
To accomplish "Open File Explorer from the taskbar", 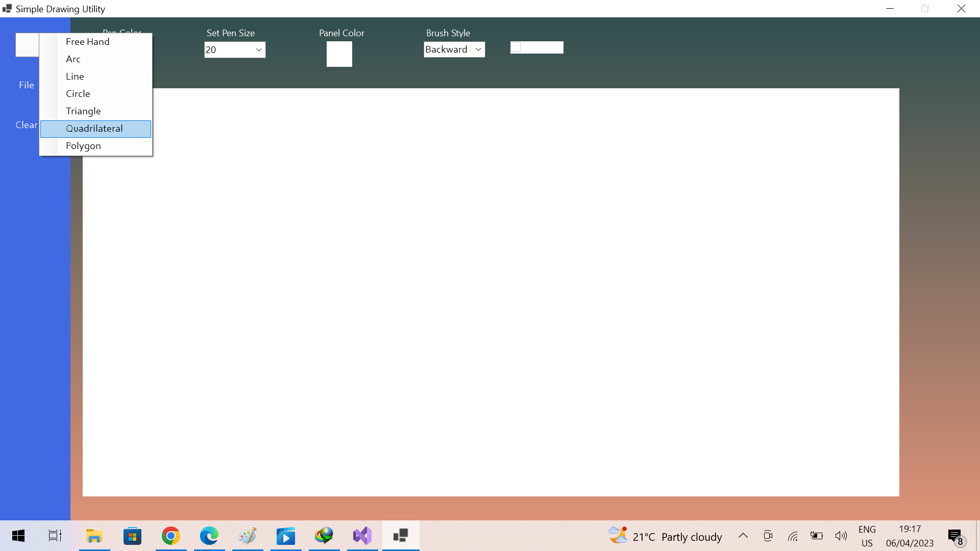I will click(94, 536).
